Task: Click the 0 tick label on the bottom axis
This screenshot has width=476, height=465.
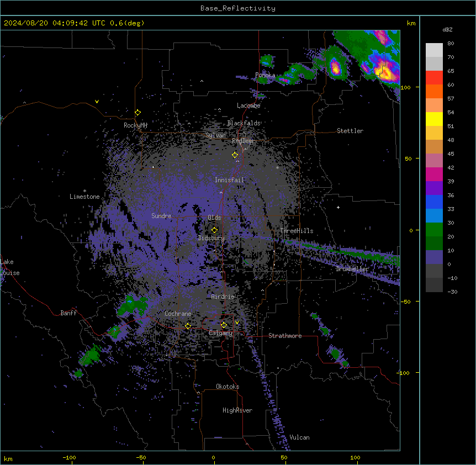Action: (213, 457)
